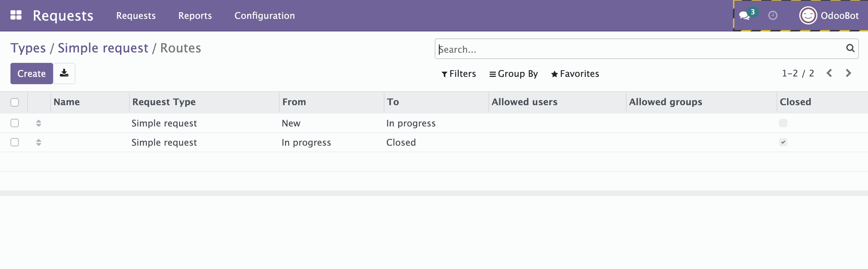Open the activities clock icon
The image size is (868, 269).
[x=773, y=15]
